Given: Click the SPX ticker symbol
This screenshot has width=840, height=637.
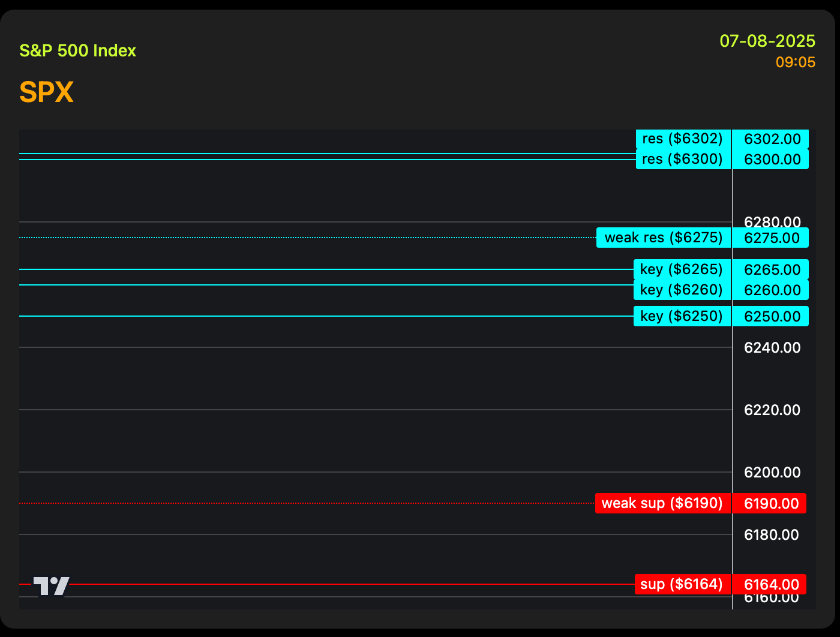Looking at the screenshot, I should click(47, 92).
